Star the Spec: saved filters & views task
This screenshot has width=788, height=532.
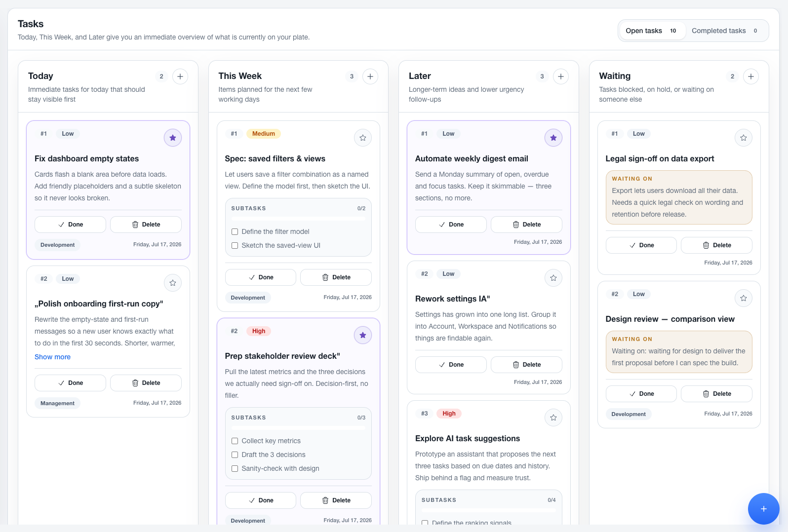[x=363, y=138]
